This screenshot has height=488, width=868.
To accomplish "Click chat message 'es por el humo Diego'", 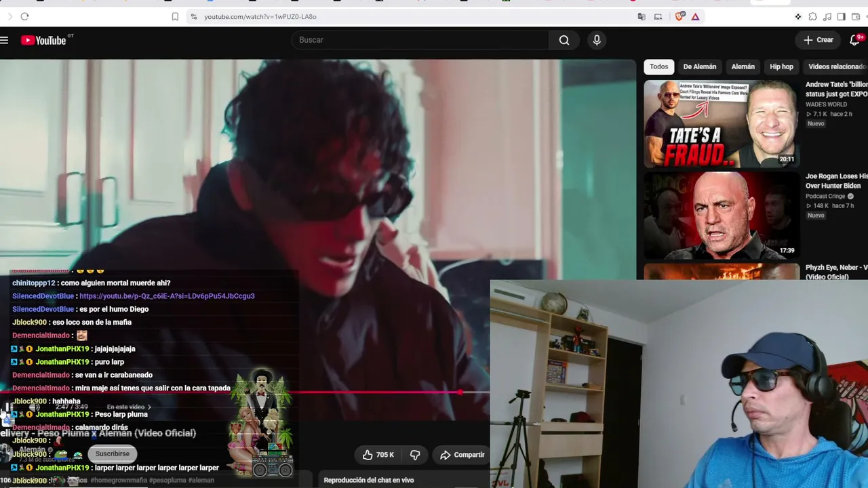I will click(x=114, y=309).
